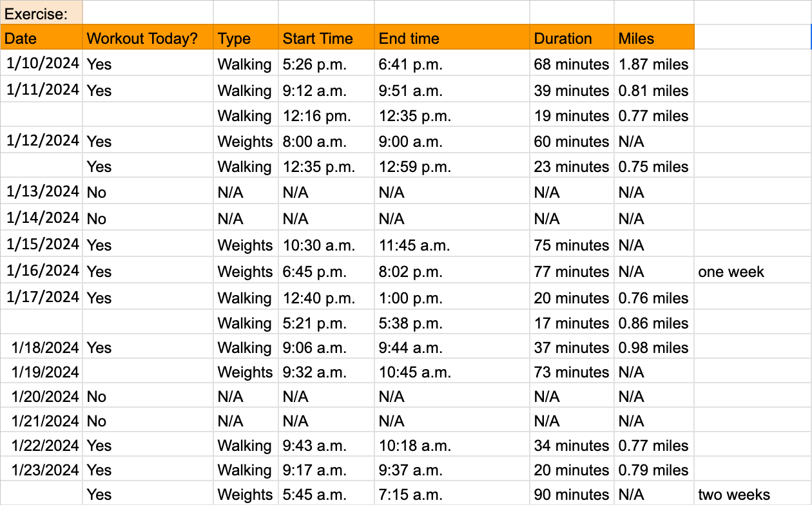
Task: Select the 'one week' note cell
Action: pos(753,271)
